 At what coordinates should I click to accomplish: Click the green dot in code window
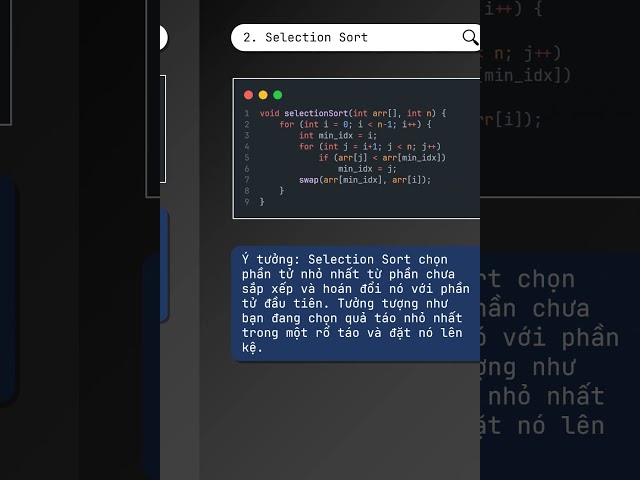[x=278, y=95]
